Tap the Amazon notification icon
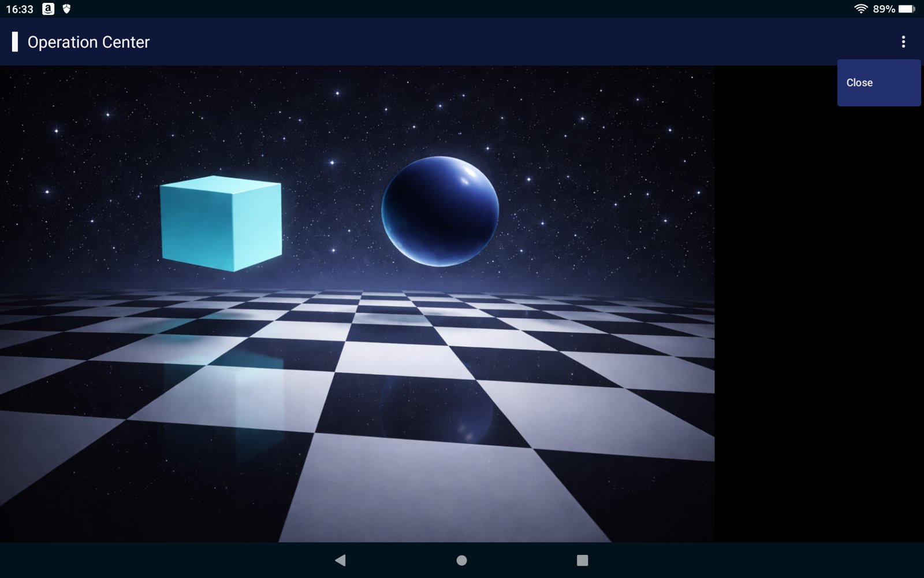This screenshot has height=578, width=924. [49, 9]
